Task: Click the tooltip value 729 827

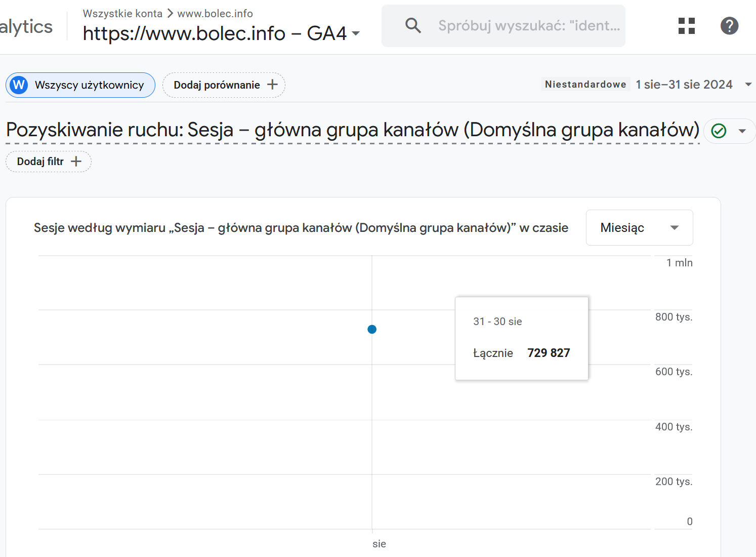Action: [x=549, y=353]
